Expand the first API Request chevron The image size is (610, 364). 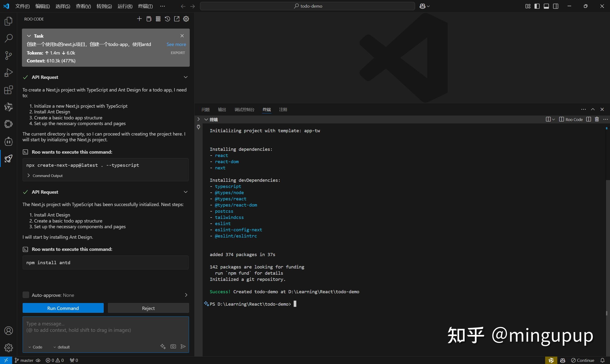pyautogui.click(x=185, y=77)
